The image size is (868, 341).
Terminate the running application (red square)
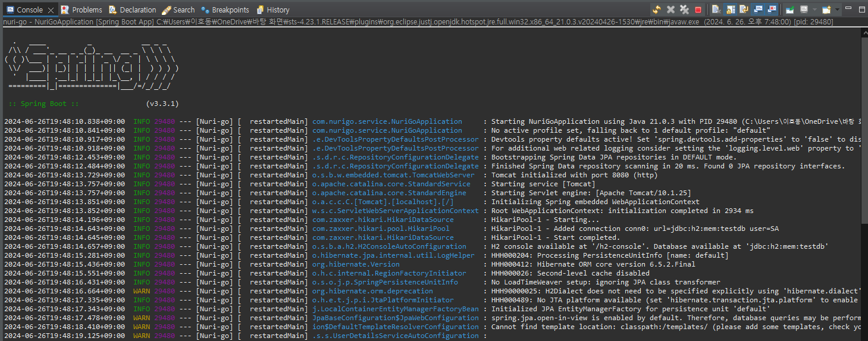[698, 10]
